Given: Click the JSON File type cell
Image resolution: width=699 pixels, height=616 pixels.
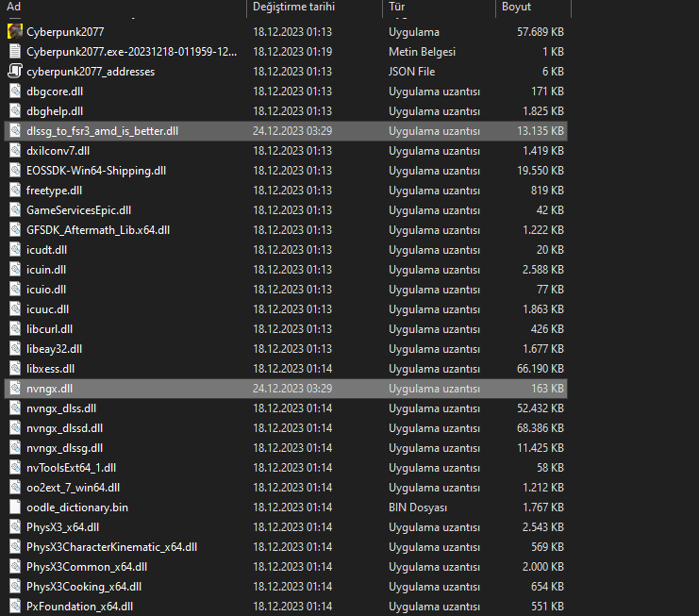Looking at the screenshot, I should 412,72.
